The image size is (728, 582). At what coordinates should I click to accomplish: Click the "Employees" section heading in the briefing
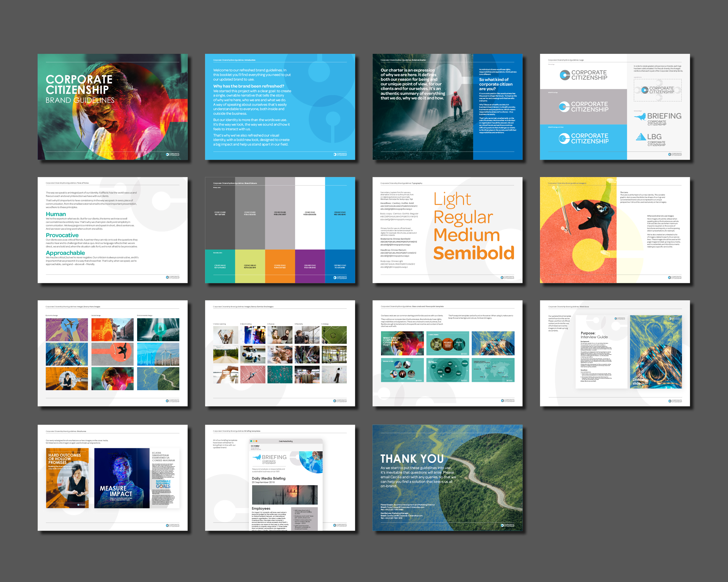pyautogui.click(x=261, y=509)
